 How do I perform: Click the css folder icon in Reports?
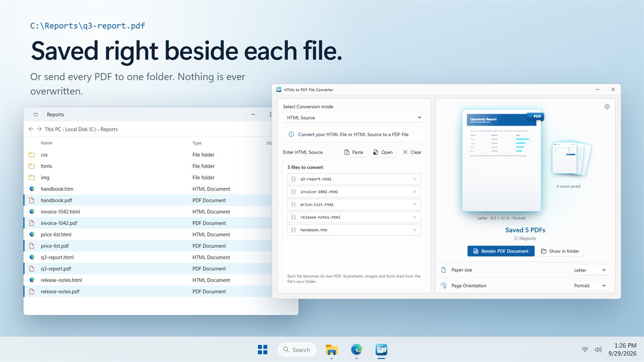tap(32, 155)
